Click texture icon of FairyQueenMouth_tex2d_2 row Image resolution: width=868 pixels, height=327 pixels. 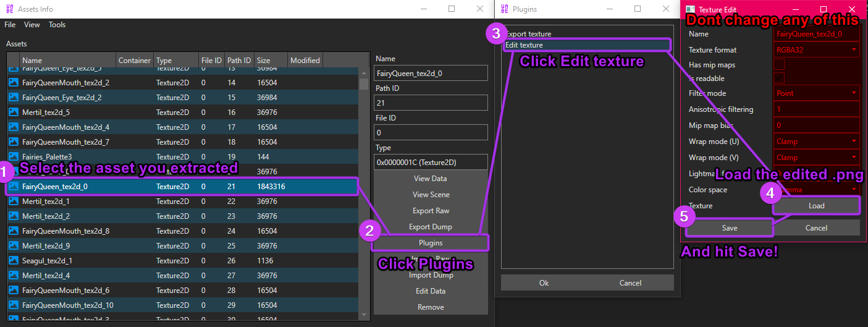14,82
